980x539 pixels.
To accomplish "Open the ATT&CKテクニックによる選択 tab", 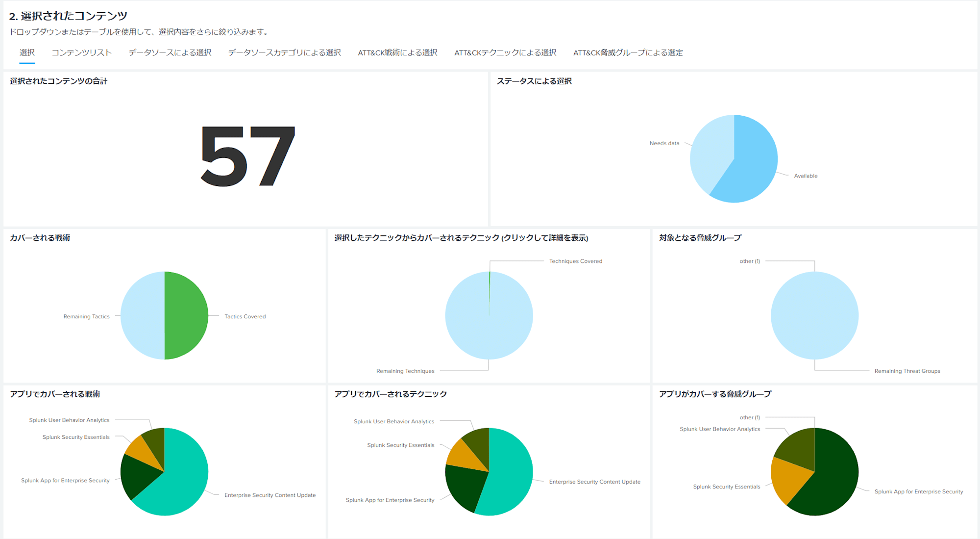I will point(505,52).
